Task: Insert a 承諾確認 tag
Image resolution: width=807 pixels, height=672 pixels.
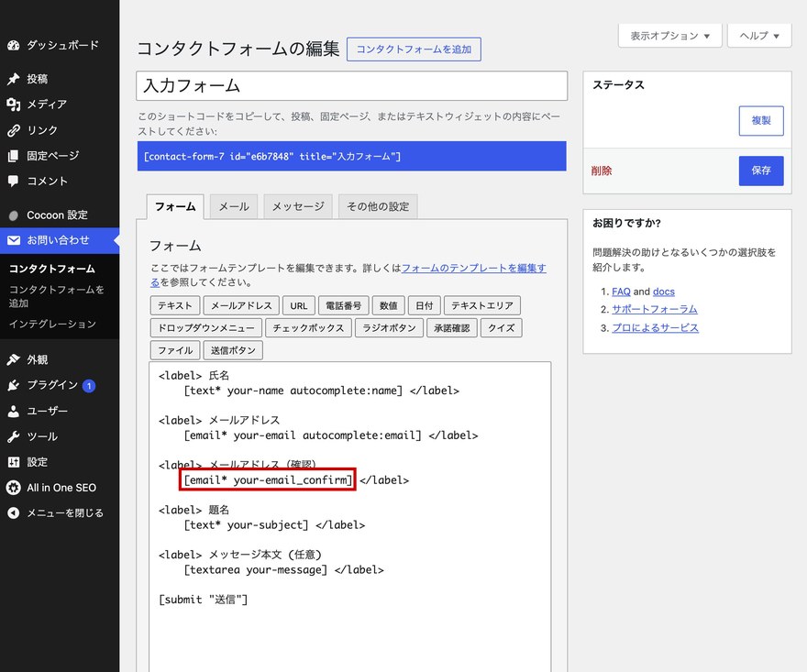Action: click(x=452, y=328)
